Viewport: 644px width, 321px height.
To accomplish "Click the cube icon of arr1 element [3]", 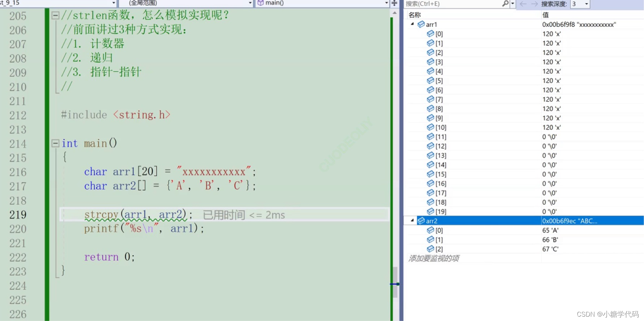I will pyautogui.click(x=431, y=62).
